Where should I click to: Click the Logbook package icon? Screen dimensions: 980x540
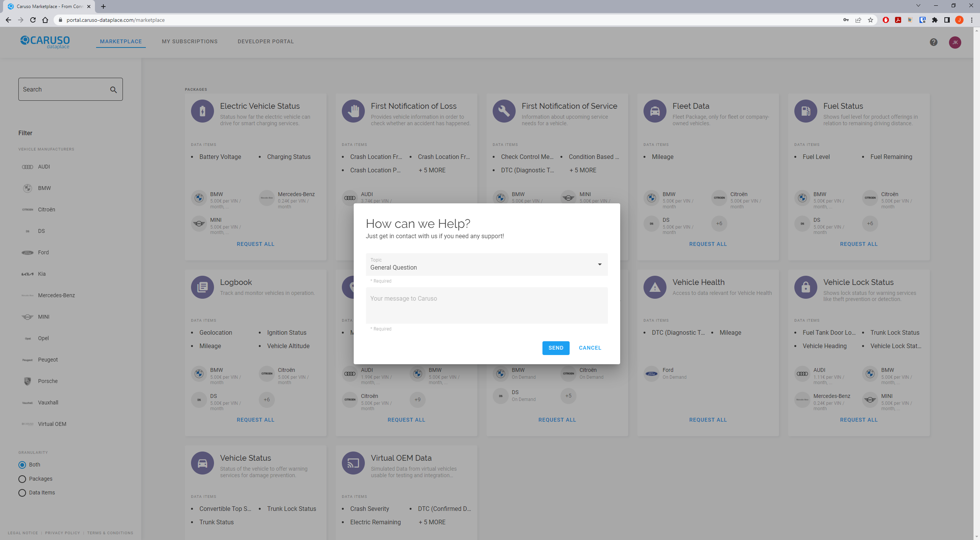[203, 287]
